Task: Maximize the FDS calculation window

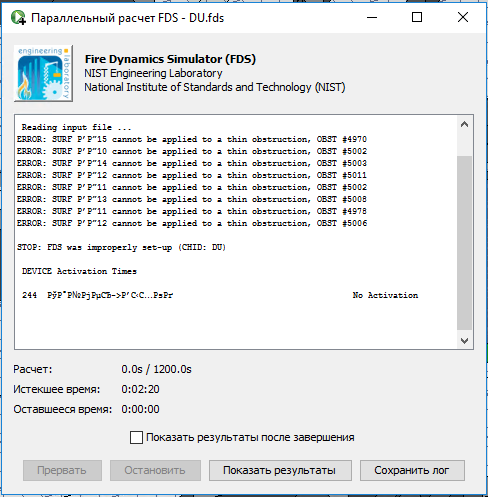Action: (x=417, y=17)
